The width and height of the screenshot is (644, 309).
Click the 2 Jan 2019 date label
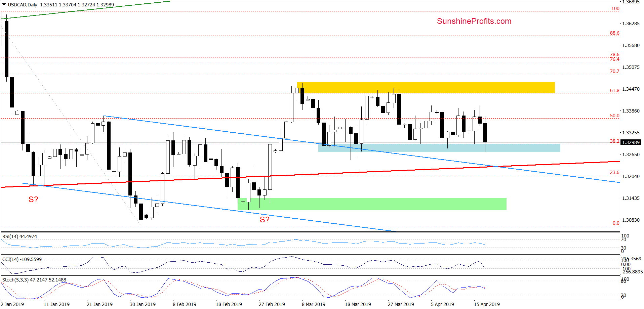coord(12,304)
